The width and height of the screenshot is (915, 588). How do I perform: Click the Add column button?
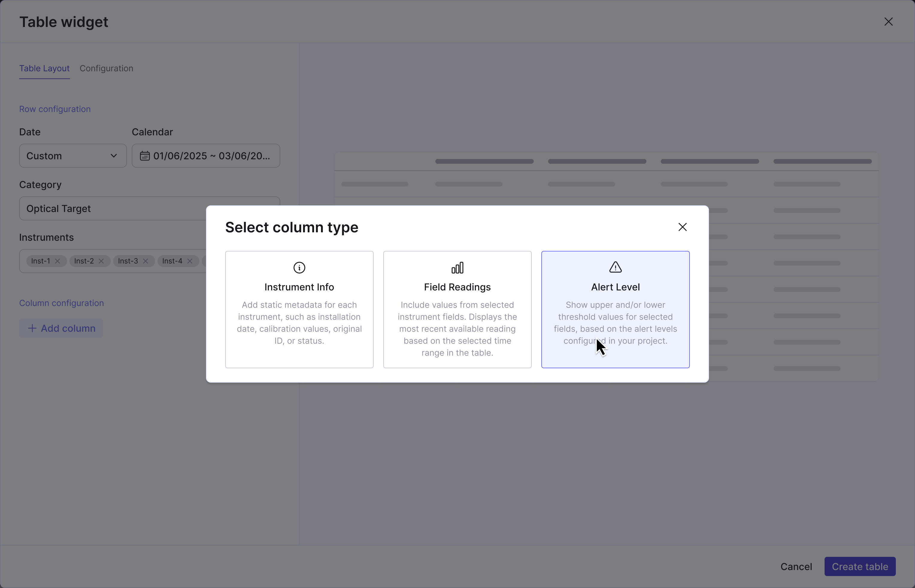[61, 328]
